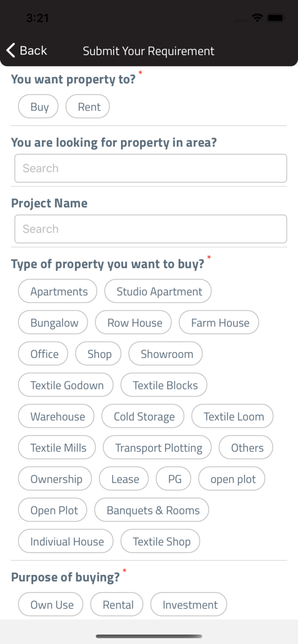This screenshot has width=298, height=644.
Task: Choose the Shop property type
Action: tap(98, 354)
